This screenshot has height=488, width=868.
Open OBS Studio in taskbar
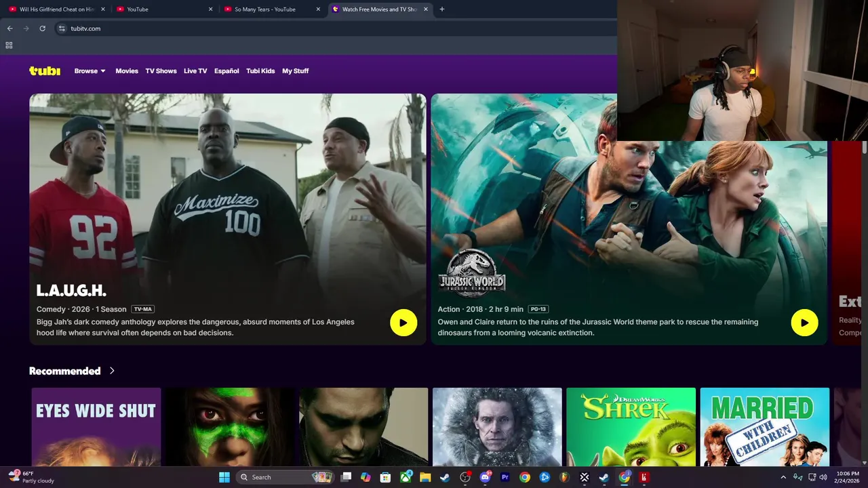point(465,477)
